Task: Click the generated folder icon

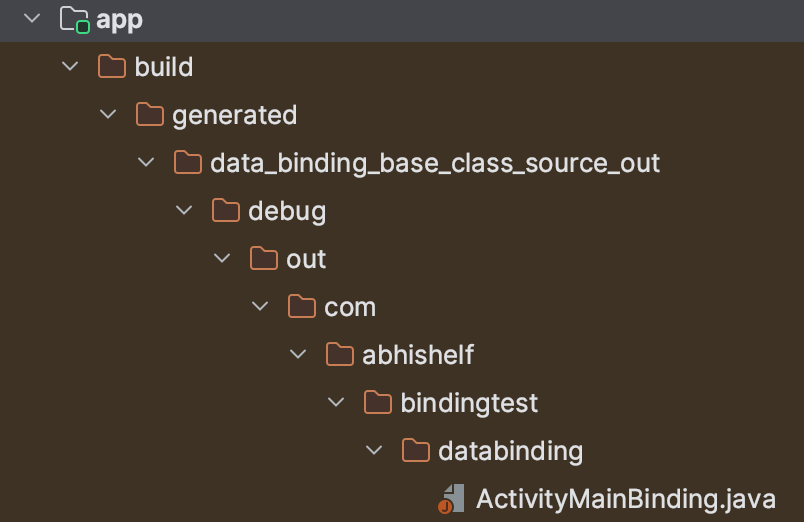Action: [150, 115]
